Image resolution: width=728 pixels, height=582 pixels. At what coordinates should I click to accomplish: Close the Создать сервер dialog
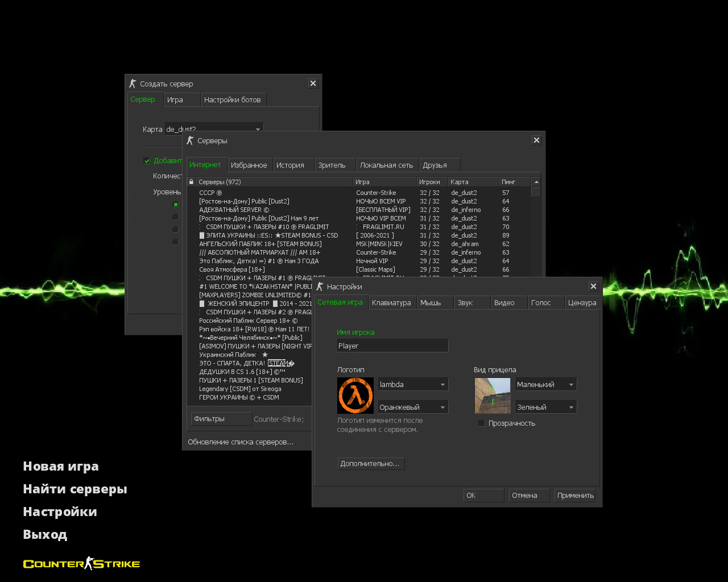pyautogui.click(x=313, y=84)
